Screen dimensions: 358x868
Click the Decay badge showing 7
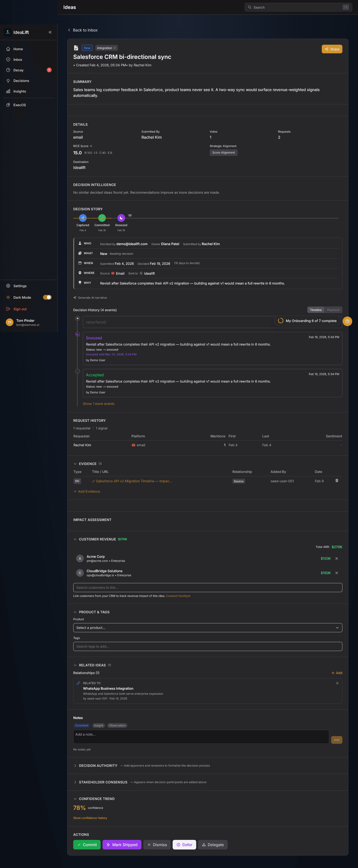click(49, 70)
